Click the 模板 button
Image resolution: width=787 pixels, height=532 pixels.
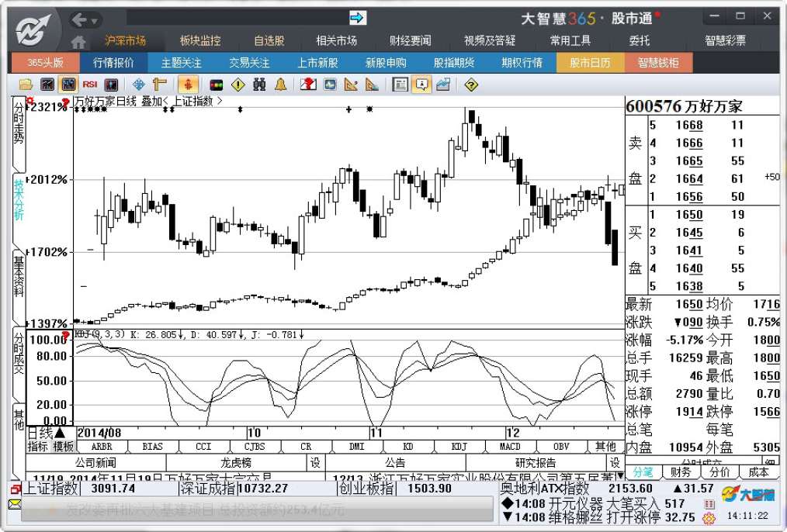click(63, 446)
